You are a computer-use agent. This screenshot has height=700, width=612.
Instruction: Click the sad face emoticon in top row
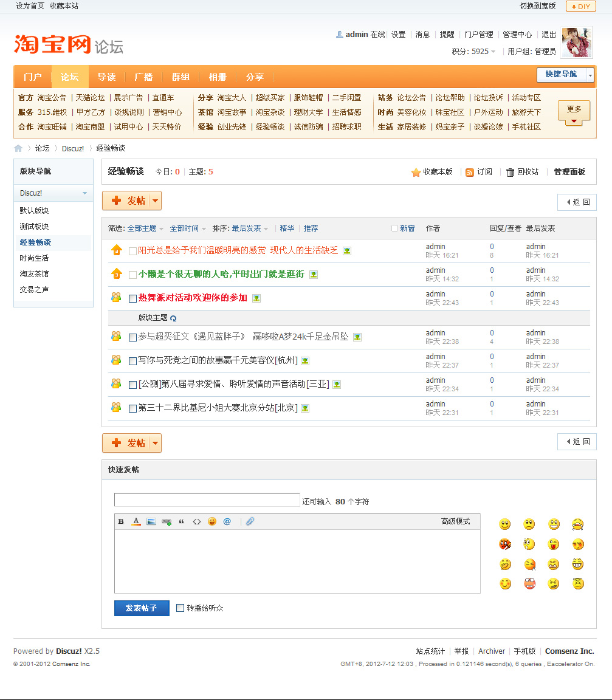[x=529, y=524]
